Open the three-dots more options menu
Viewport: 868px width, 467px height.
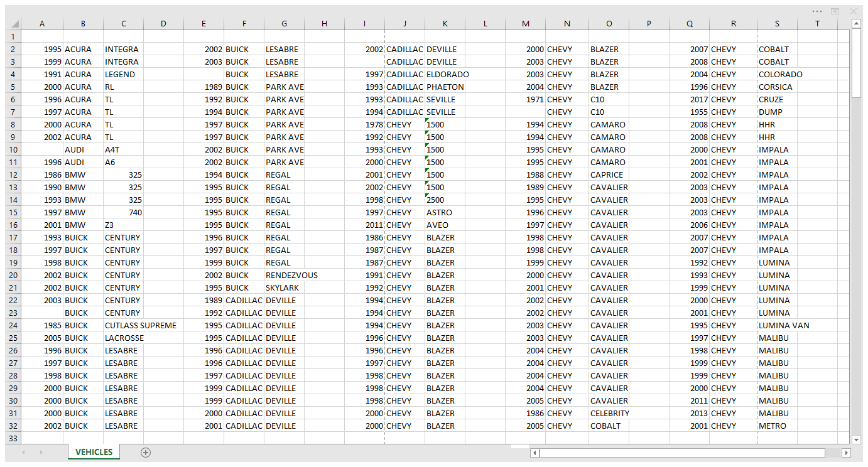tap(816, 11)
